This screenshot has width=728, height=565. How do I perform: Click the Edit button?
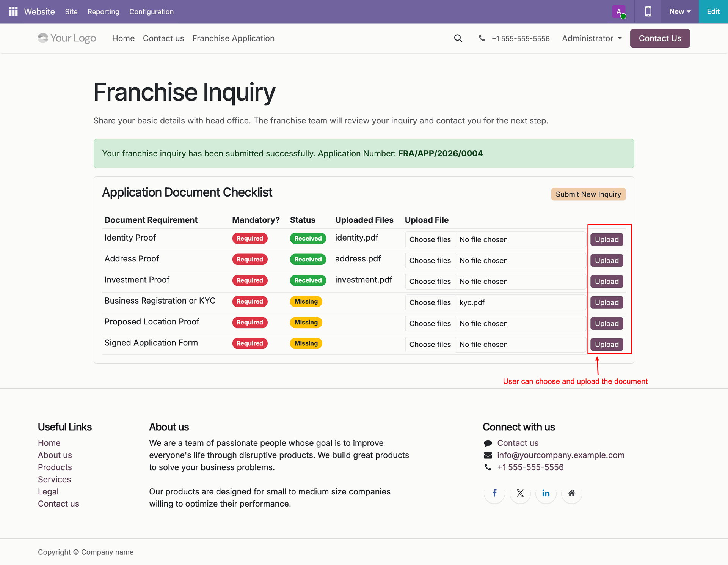(x=713, y=12)
